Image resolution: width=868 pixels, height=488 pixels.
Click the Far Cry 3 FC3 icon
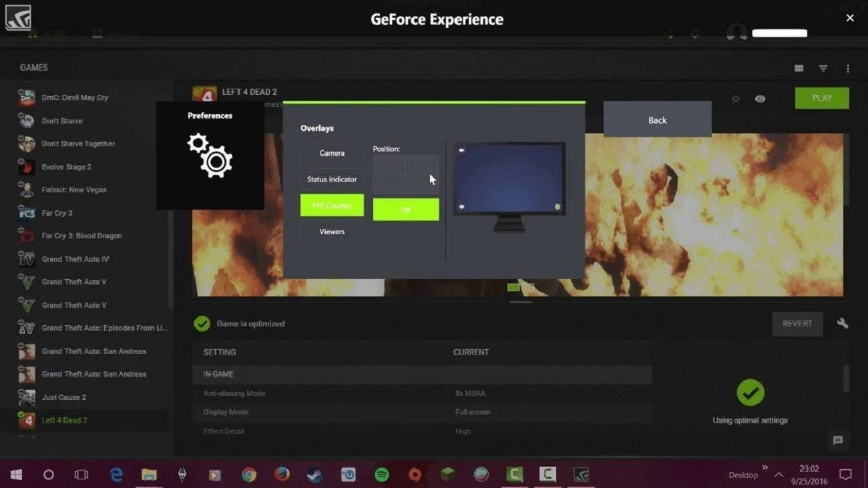(27, 213)
